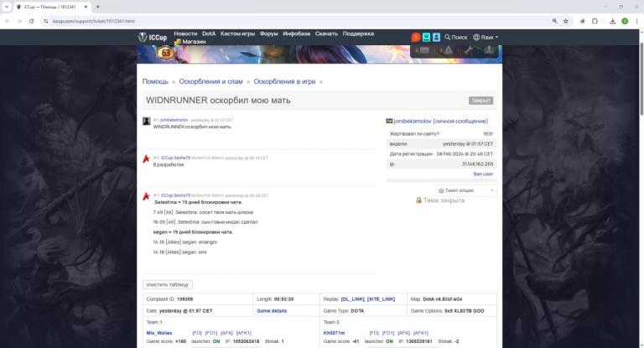Open the replay DL_LINK
Image resolution: width=644 pixels, height=348 pixels.
click(x=352, y=299)
